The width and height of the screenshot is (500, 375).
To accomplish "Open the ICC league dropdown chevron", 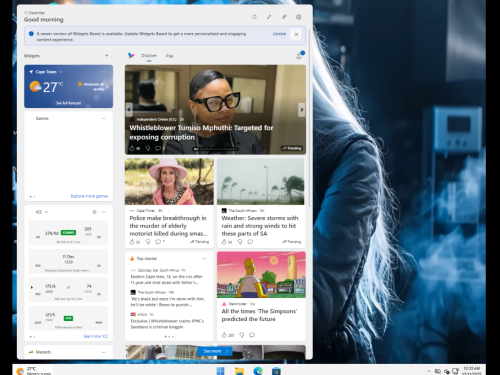I will coord(46,212).
